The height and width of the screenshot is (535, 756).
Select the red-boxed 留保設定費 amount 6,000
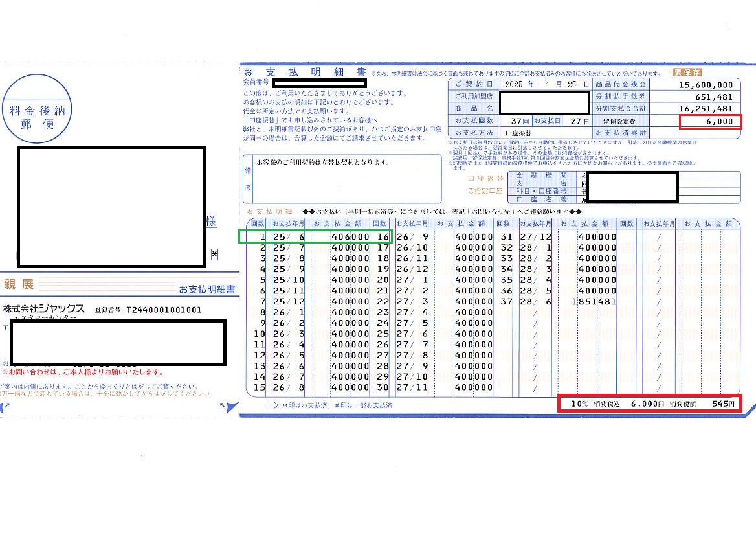coord(710,121)
